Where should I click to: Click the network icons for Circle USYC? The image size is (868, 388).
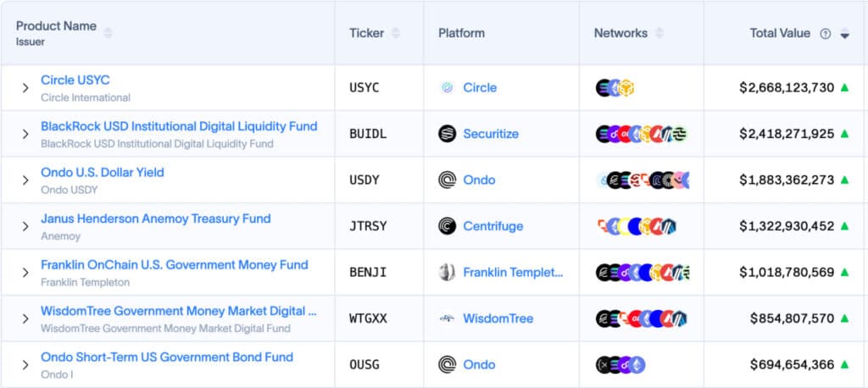pyautogui.click(x=615, y=87)
